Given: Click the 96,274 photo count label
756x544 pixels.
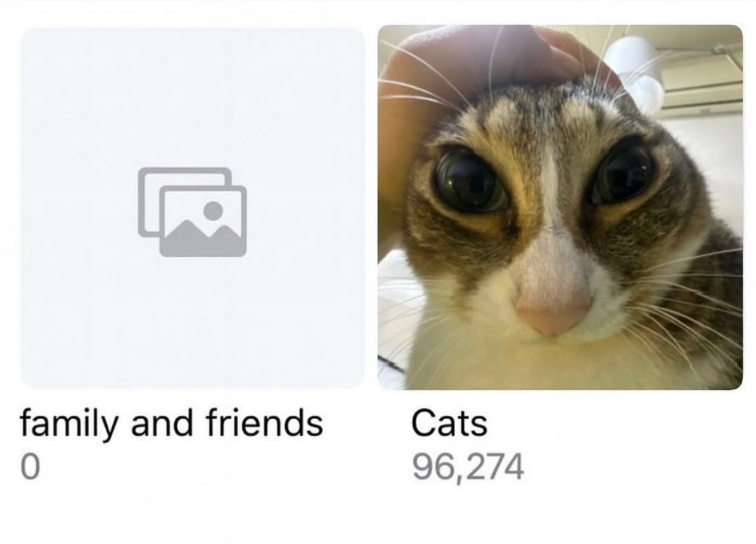Looking at the screenshot, I should (468, 467).
